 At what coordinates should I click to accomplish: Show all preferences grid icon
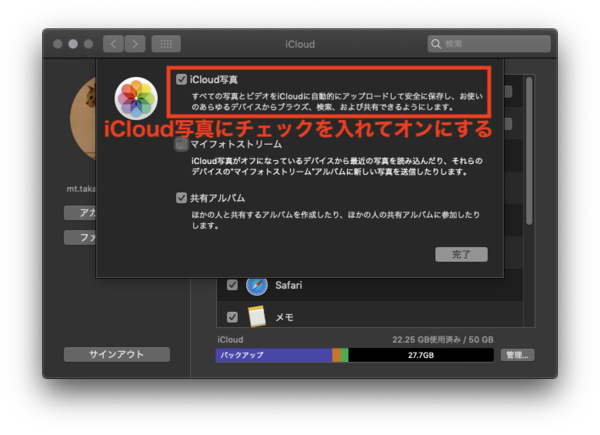click(x=166, y=44)
